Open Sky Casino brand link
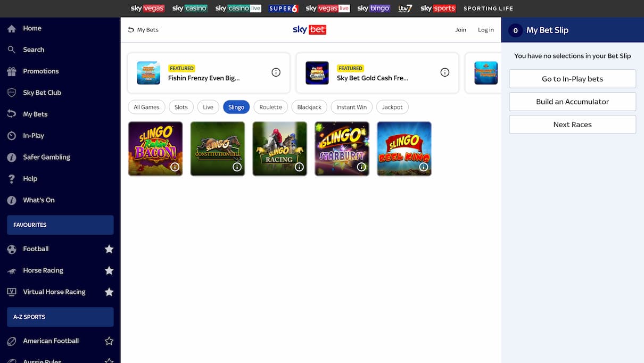Image resolution: width=644 pixels, height=363 pixels. (189, 9)
